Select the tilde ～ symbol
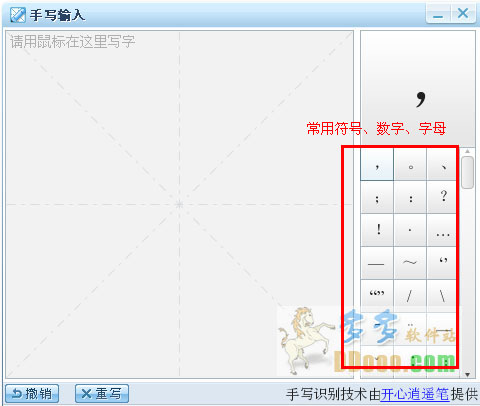480x406 pixels. pyautogui.click(x=410, y=263)
